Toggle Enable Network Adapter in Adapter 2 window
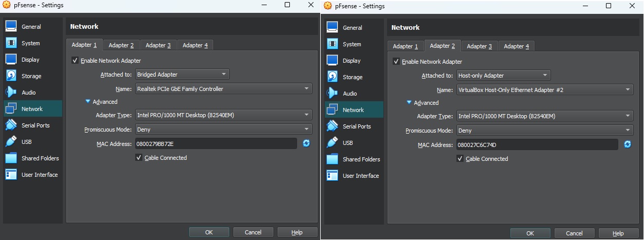This screenshot has height=240, width=644. (396, 62)
